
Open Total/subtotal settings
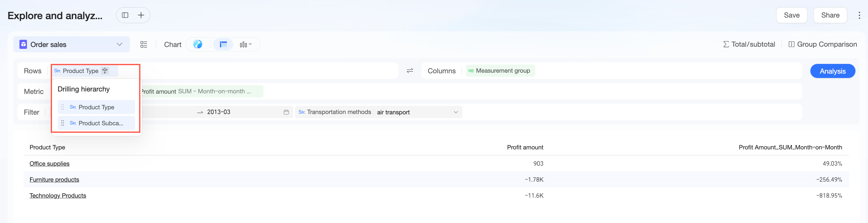[749, 44]
